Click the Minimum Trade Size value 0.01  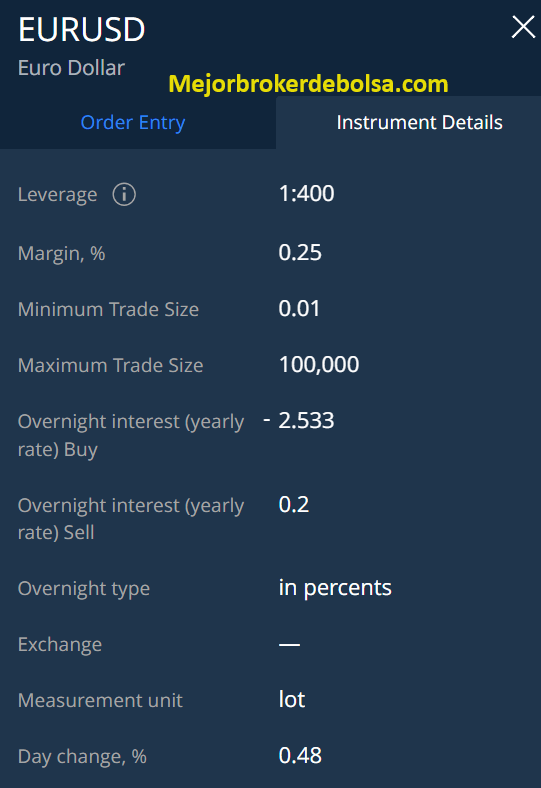299,309
